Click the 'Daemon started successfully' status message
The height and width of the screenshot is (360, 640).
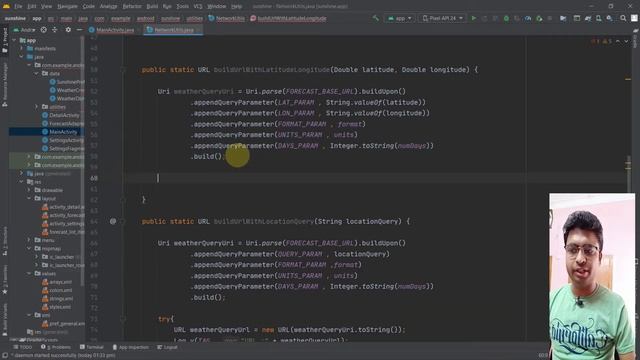coord(63,356)
